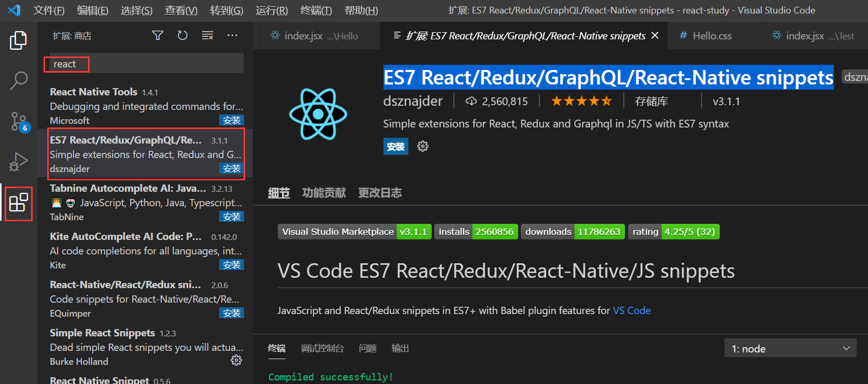Click Visual Studio Marketplace v3.1.1 badge
Viewport: 868px width, 384px height.
(354, 232)
